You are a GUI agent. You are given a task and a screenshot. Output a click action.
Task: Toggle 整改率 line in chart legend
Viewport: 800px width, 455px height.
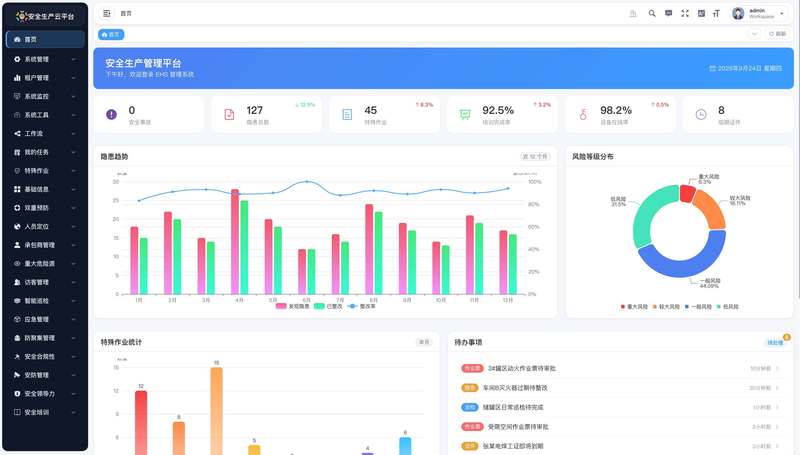(x=361, y=306)
